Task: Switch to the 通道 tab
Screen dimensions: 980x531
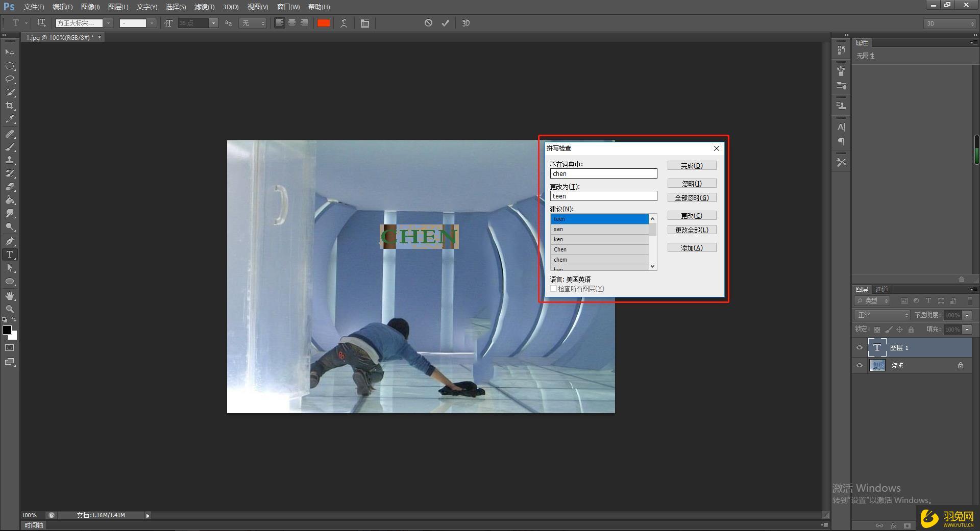Action: [x=881, y=289]
